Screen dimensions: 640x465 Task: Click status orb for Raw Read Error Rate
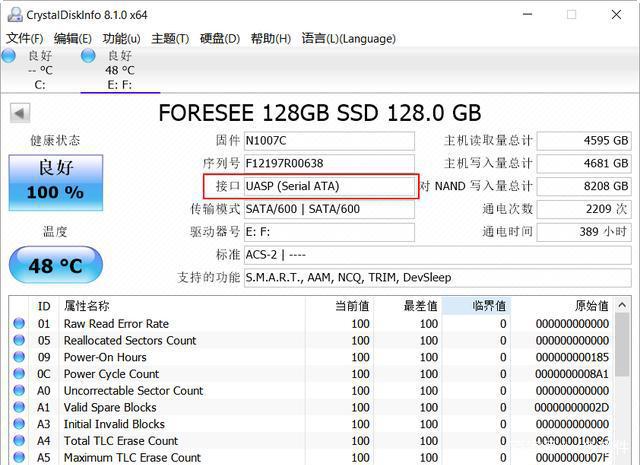pyautogui.click(x=19, y=324)
